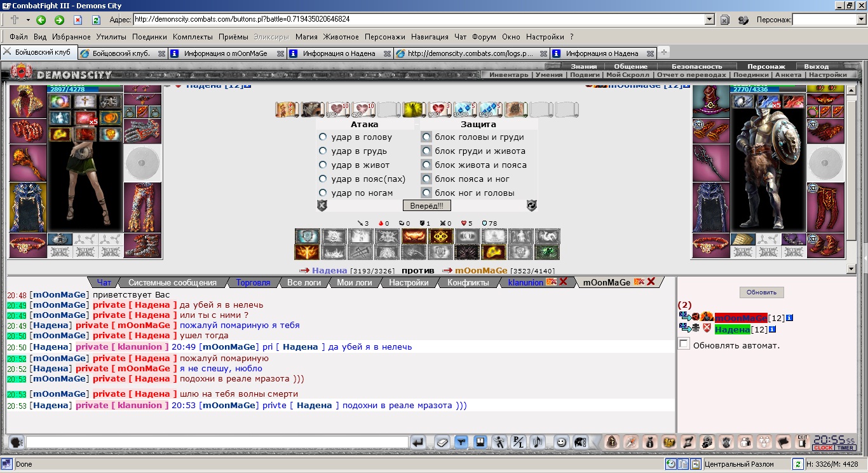
Task: Click the send message arrow icon
Action: [x=418, y=442]
